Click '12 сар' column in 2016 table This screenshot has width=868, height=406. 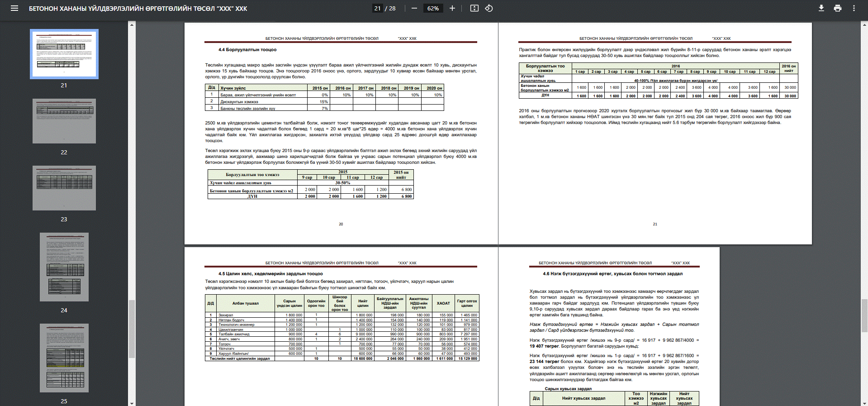[769, 72]
